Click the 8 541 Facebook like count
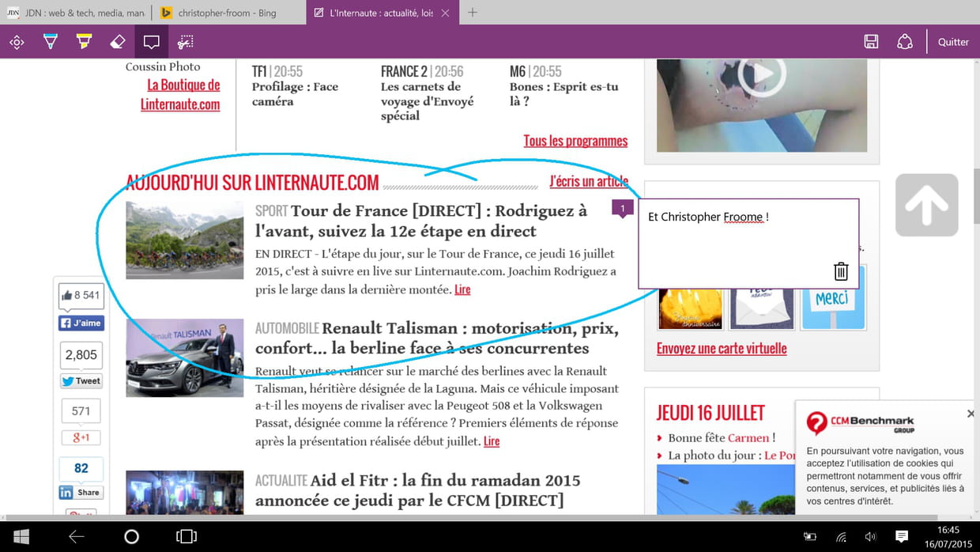The image size is (980, 552). click(81, 296)
